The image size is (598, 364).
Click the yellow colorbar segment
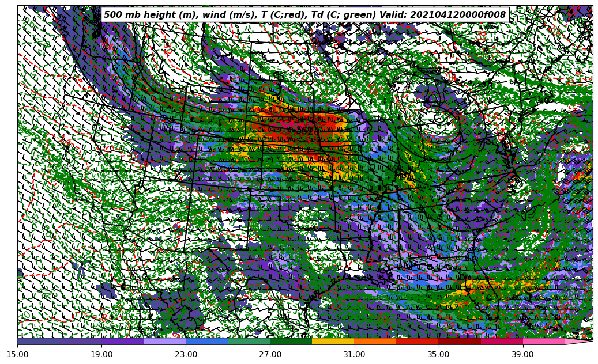click(333, 341)
